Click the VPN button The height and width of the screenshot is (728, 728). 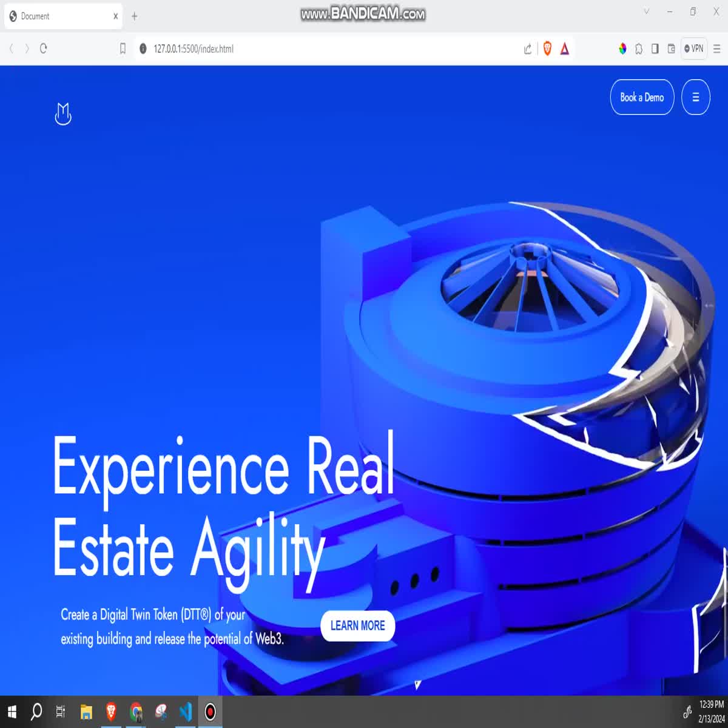click(694, 49)
